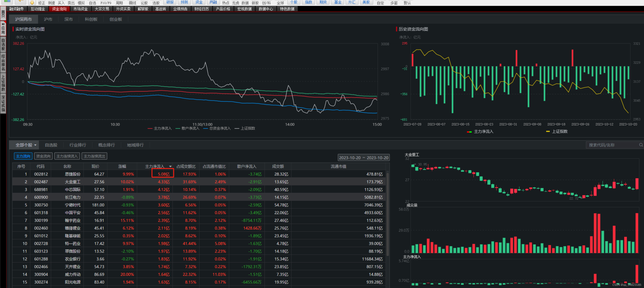The width and height of the screenshot is (644, 288).
Task: Click the 应用 sidebar icon
Action: pos(3,28)
